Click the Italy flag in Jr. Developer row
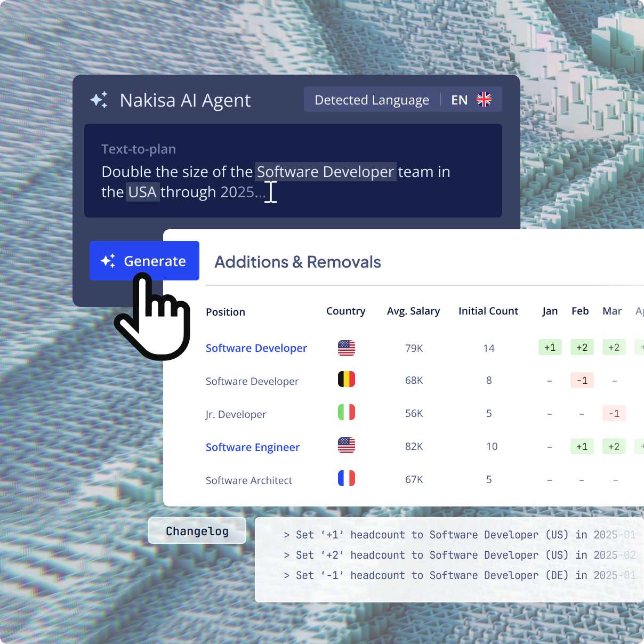The image size is (644, 644). click(x=347, y=413)
